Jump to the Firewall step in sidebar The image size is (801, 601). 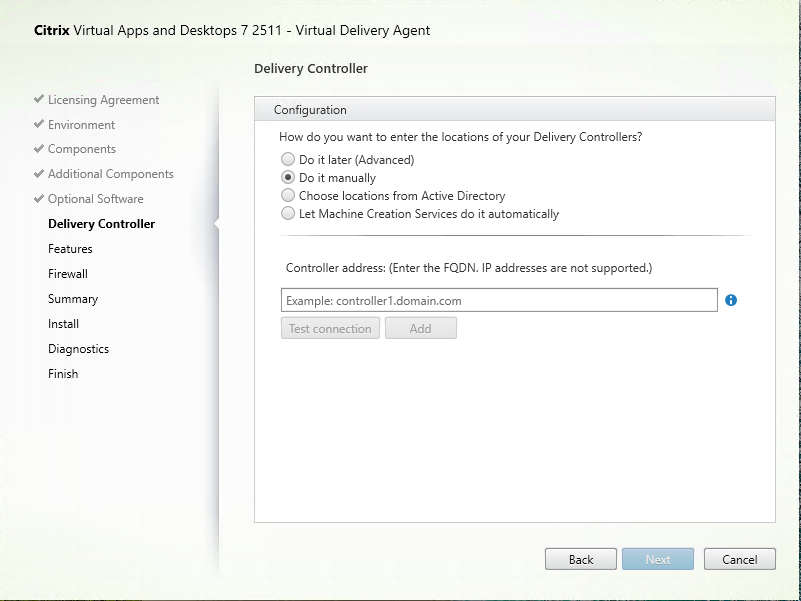(68, 274)
